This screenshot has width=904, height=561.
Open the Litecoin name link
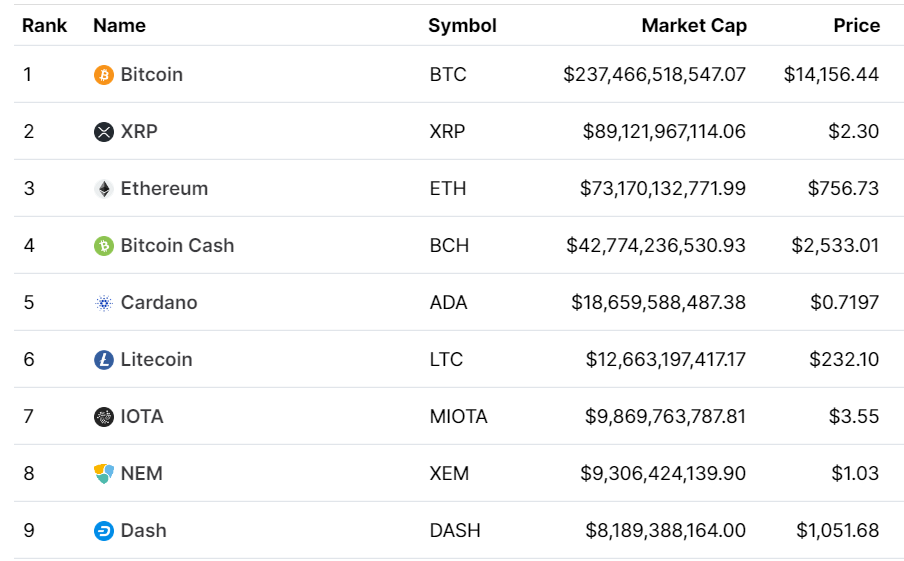(156, 360)
